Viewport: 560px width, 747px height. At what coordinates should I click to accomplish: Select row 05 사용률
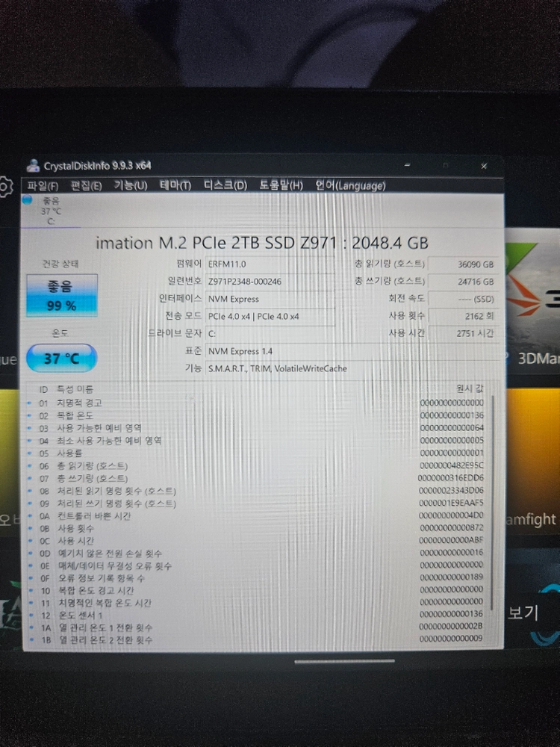tap(256, 453)
